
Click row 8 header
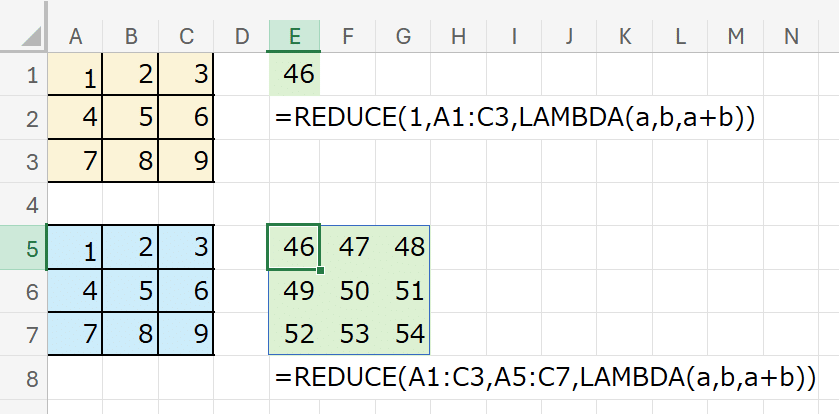point(23,379)
